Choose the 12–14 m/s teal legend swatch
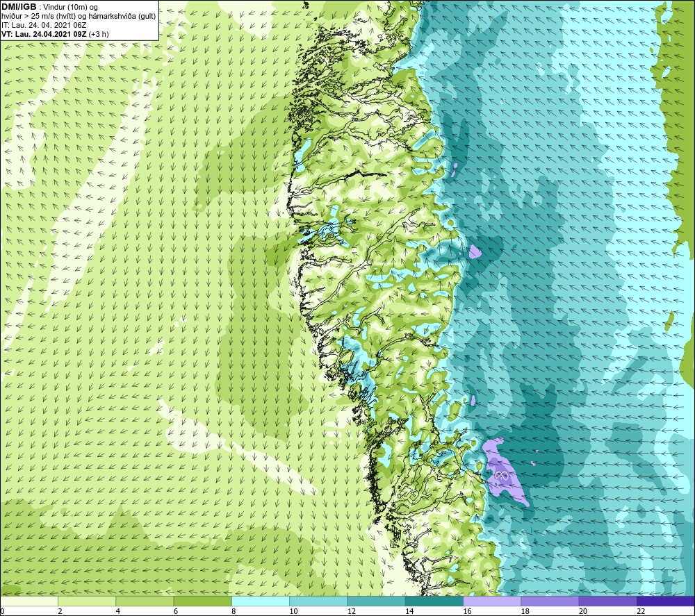 coord(376,601)
